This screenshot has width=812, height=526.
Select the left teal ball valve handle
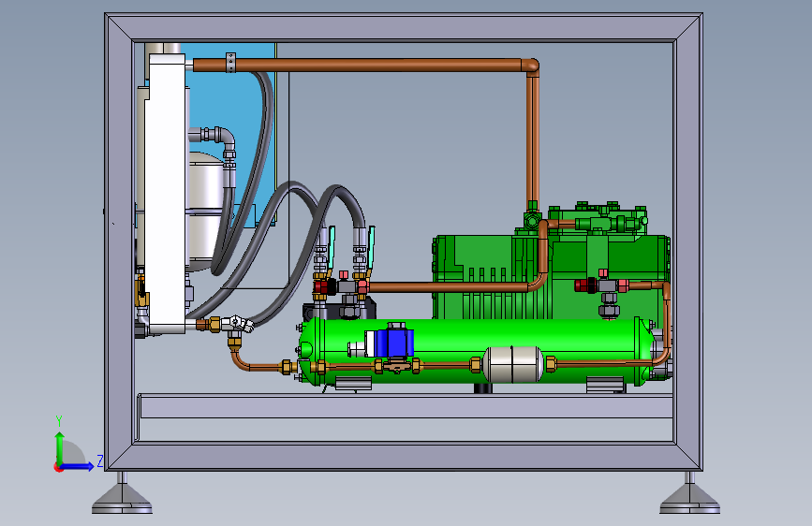point(331,247)
